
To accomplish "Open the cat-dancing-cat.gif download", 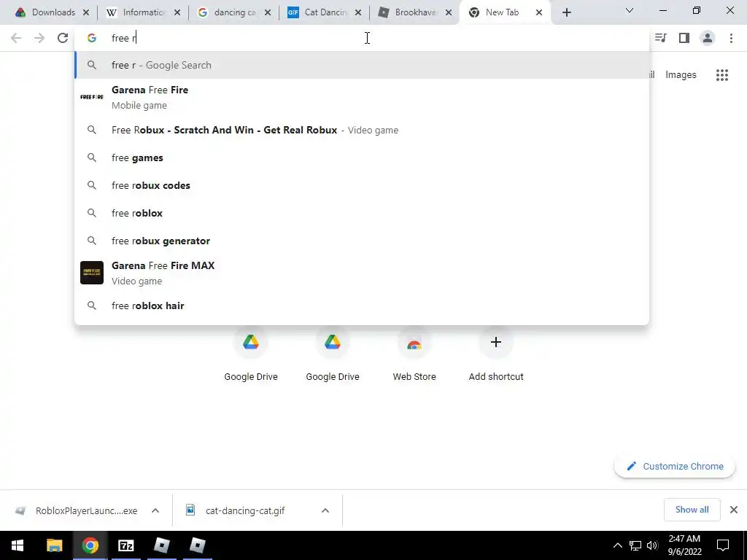I will tap(244, 510).
